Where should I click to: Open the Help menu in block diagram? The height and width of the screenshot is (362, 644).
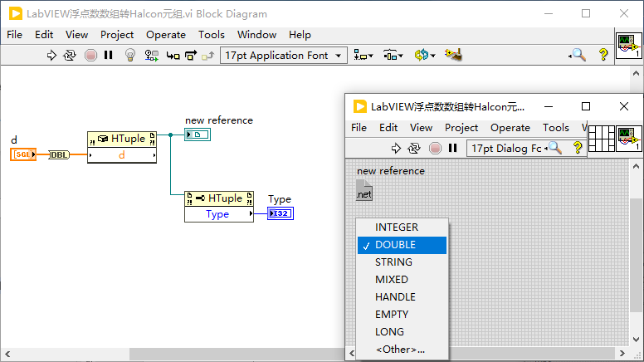300,35
